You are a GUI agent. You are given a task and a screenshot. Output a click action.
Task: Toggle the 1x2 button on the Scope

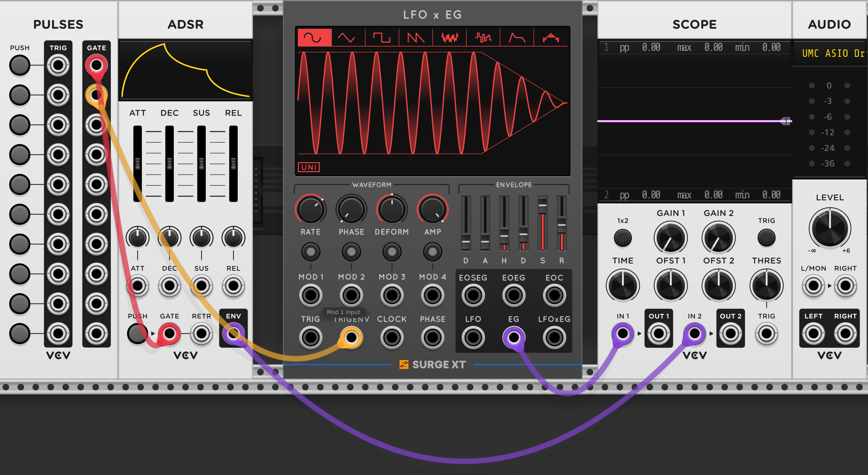622,238
